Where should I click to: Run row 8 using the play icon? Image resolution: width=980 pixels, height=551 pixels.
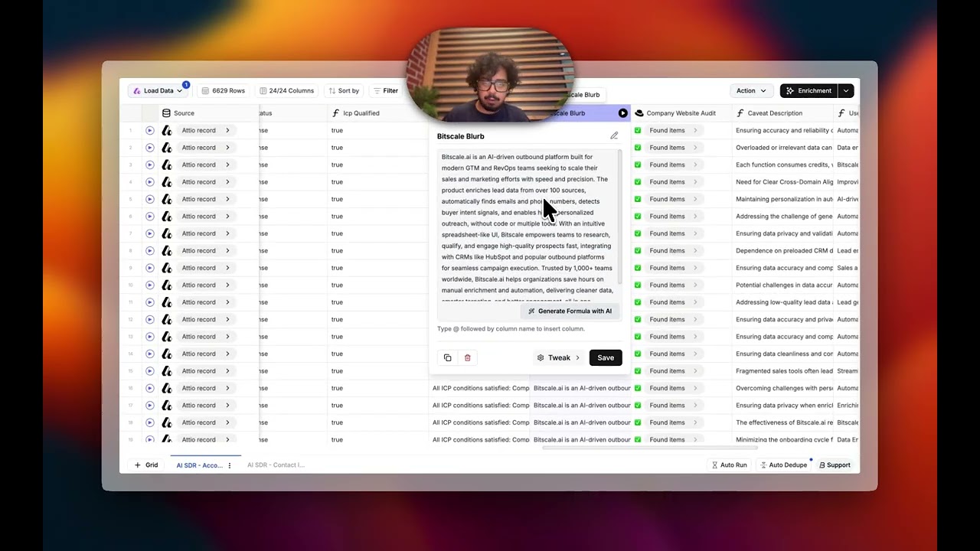[x=150, y=251]
